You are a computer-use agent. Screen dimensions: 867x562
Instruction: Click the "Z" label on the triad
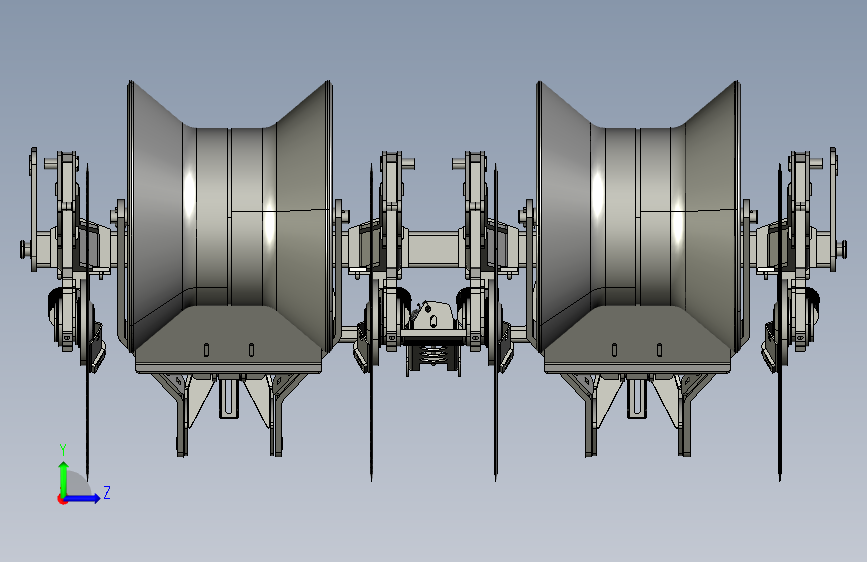107,492
